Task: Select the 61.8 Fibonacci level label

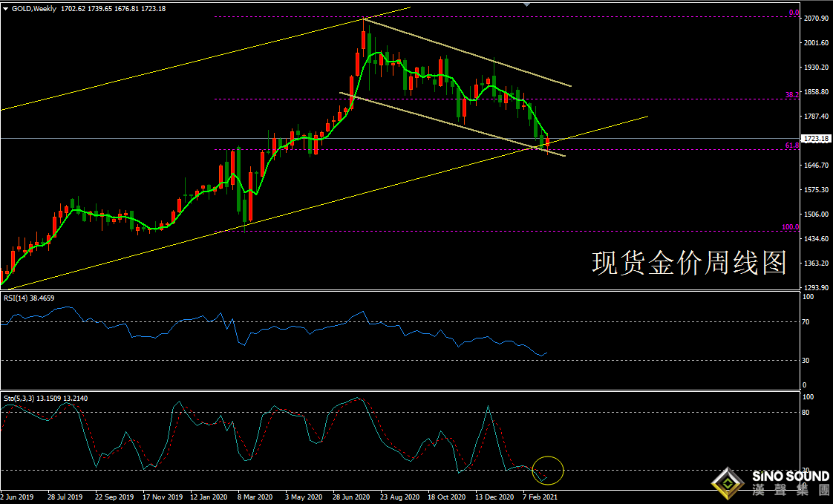Action: [x=791, y=146]
